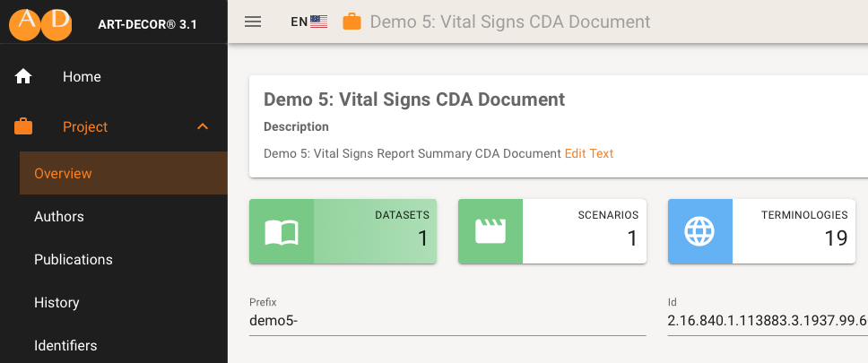Click the US flag language icon
The width and height of the screenshot is (868, 363).
click(x=319, y=22)
